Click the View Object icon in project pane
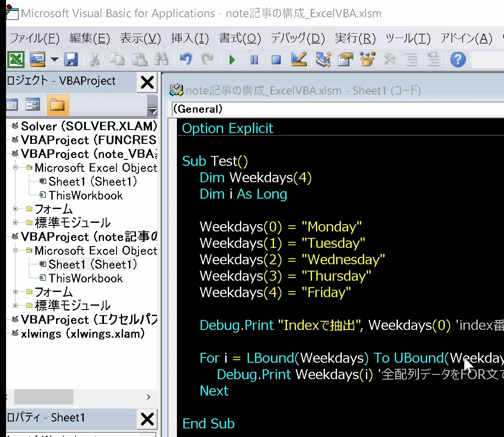 [x=32, y=105]
